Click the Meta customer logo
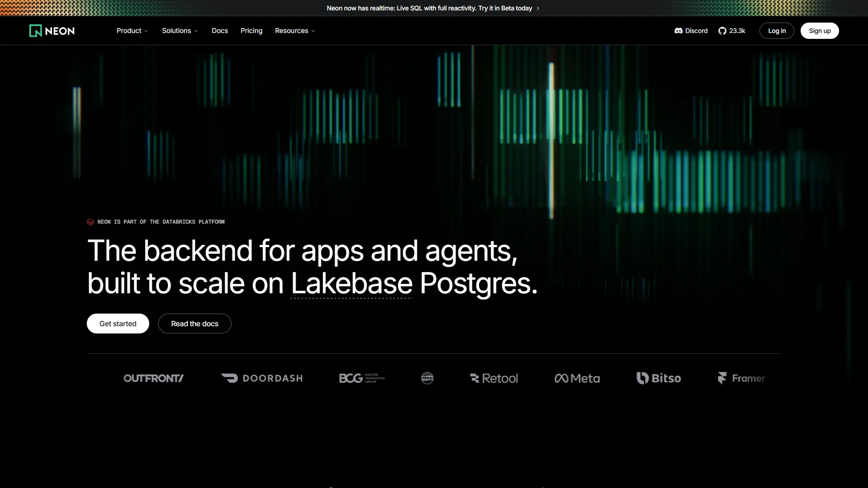 coord(577,378)
